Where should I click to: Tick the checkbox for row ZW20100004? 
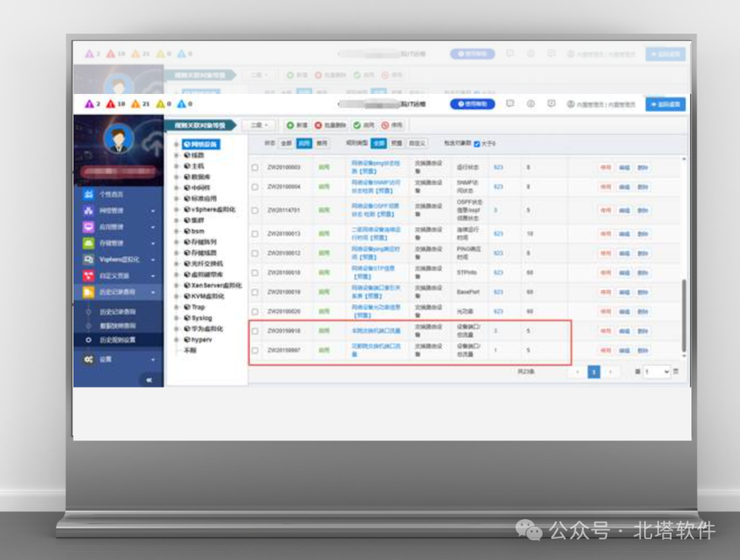point(255,187)
